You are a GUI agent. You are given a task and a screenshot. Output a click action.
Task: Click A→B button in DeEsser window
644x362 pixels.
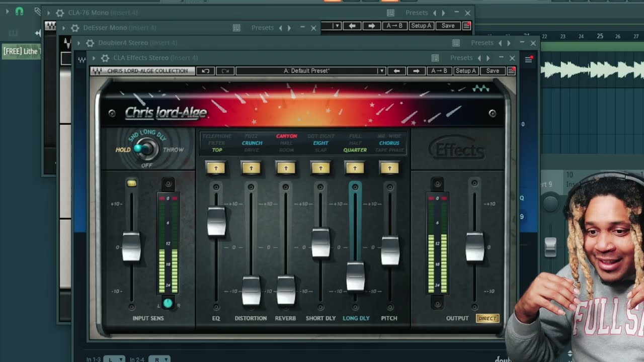pos(395,26)
